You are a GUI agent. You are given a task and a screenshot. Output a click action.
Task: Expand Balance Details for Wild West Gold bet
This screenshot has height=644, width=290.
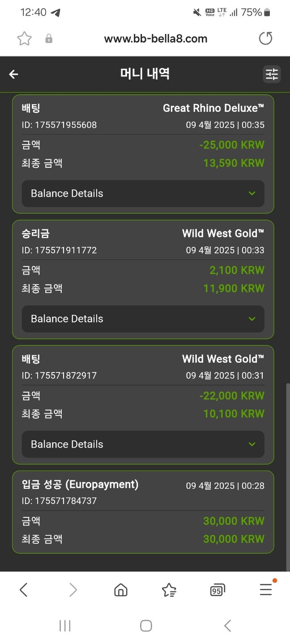point(143,444)
